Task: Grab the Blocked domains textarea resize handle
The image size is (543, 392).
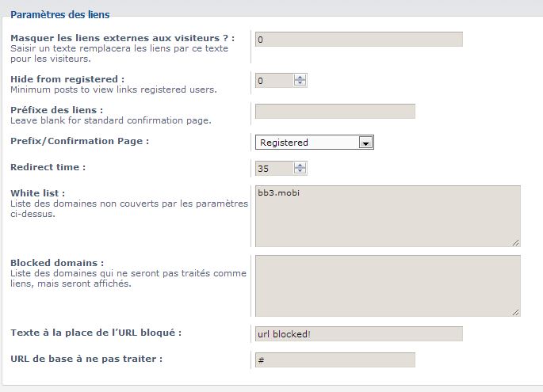Action: tap(516, 312)
